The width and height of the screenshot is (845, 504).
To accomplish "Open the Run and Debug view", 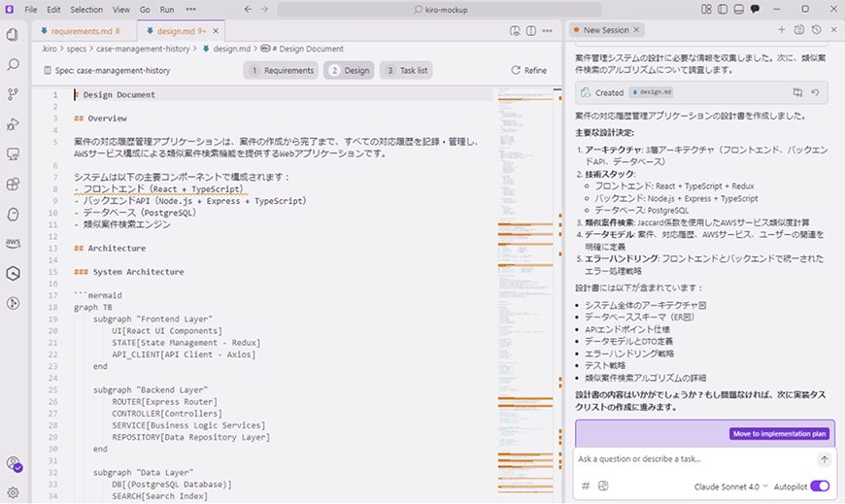I will point(13,124).
